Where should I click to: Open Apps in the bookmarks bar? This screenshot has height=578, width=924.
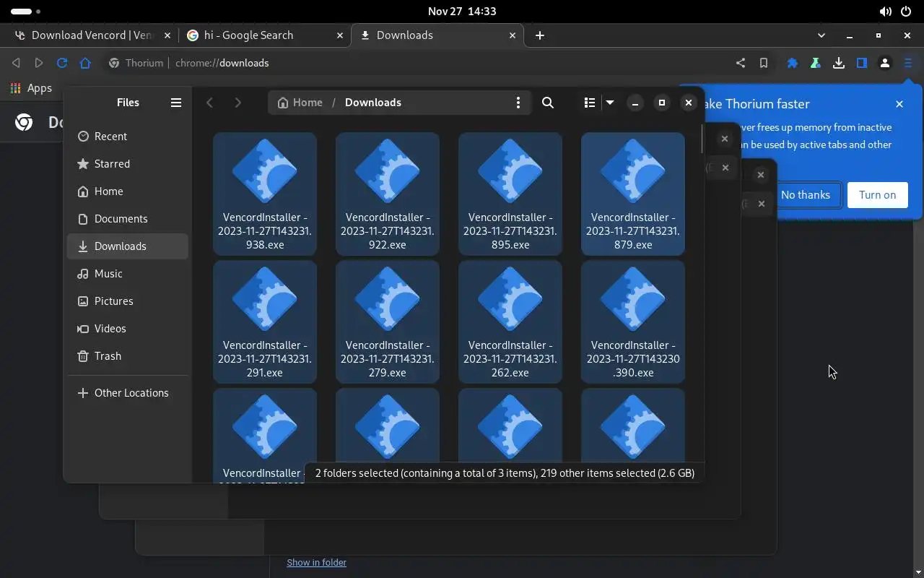click(x=31, y=88)
